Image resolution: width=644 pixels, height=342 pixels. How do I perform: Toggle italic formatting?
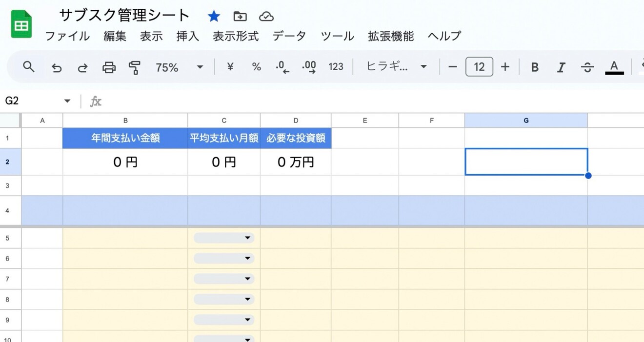pos(561,67)
